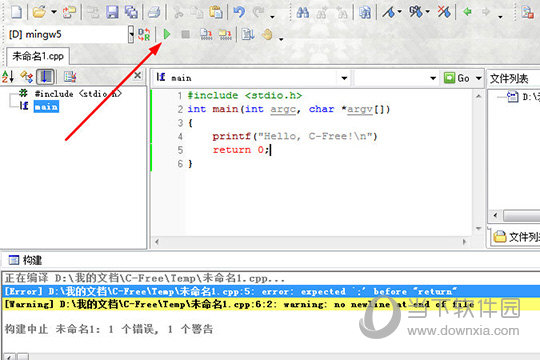Viewport: 540px width, 360px height.
Task: Click the copy icon
Action: point(197,12)
